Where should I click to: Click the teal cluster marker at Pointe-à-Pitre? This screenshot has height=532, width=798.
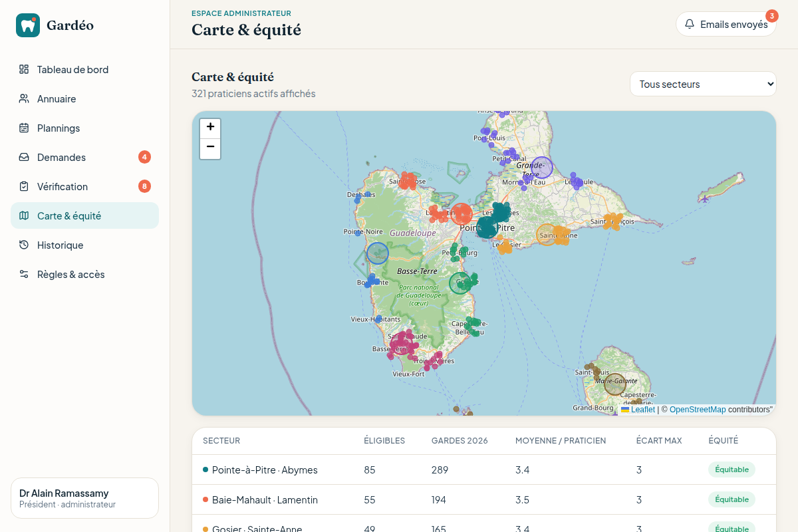point(487,227)
